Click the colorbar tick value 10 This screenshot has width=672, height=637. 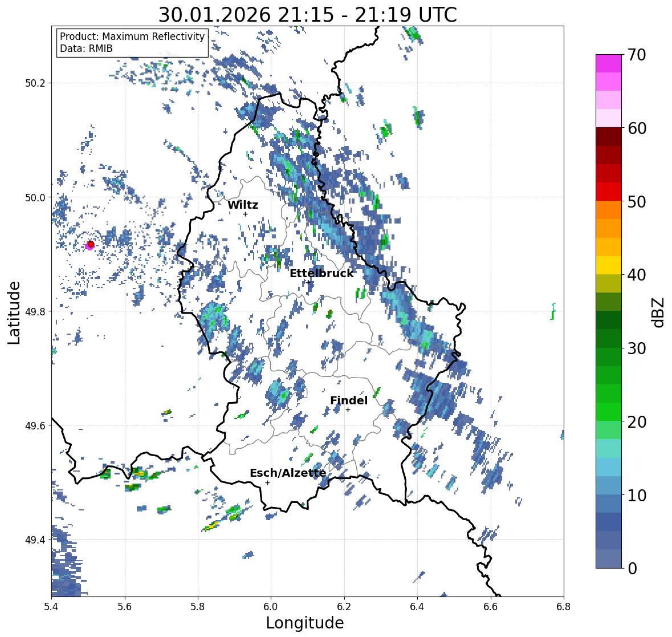coord(637,495)
